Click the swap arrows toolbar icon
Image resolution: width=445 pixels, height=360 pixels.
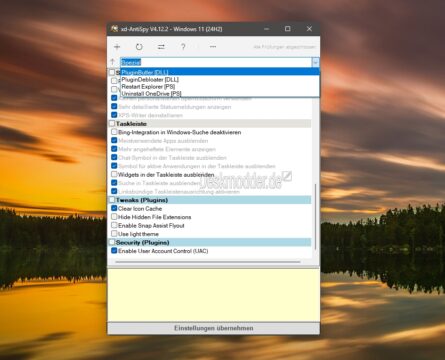(161, 47)
